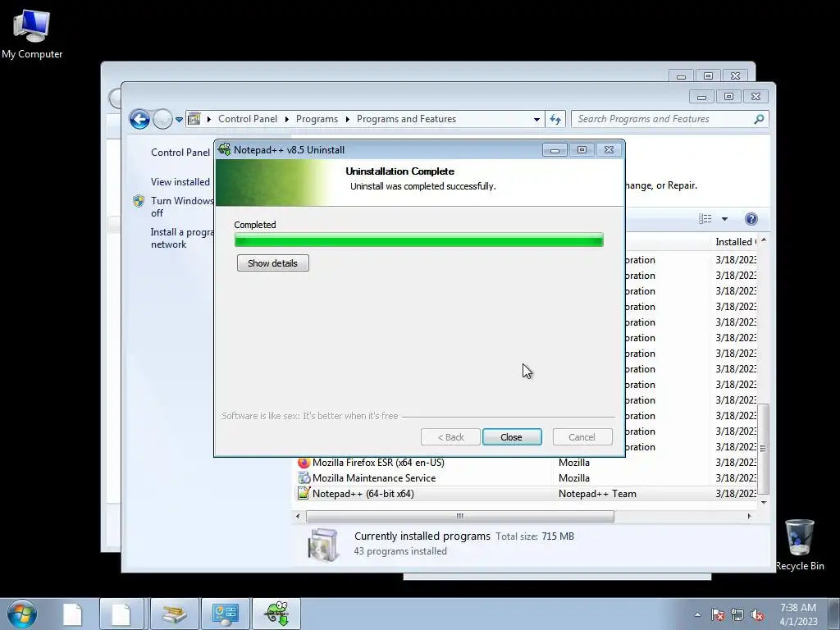Open second blank document taskbar icon

121,614
